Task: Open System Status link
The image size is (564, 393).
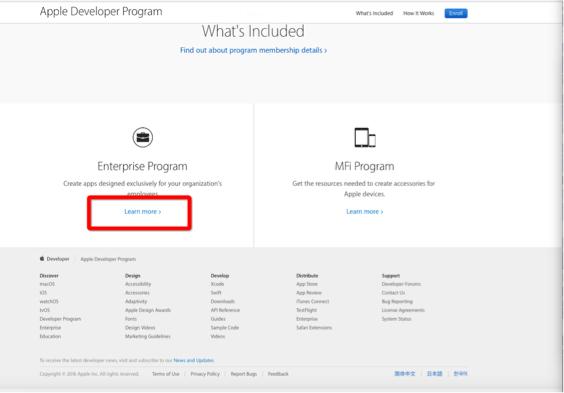Action: [396, 319]
